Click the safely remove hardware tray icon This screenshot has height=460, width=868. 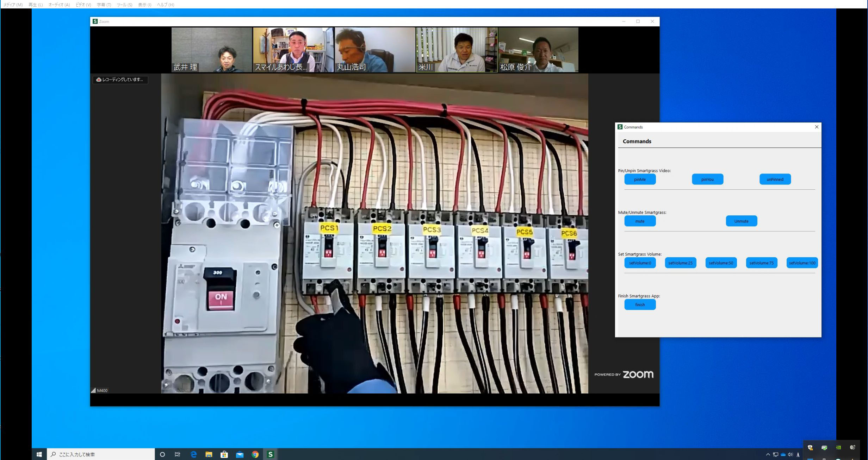click(824, 448)
